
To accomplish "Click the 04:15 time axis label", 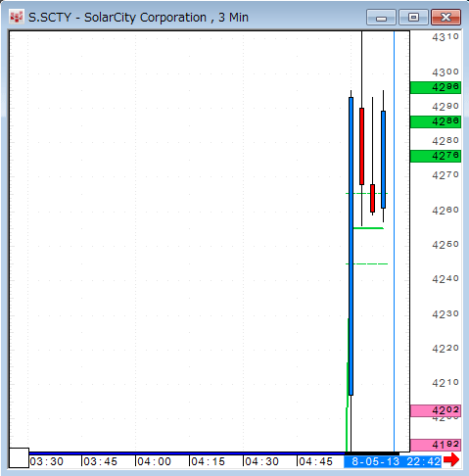I will [209, 461].
